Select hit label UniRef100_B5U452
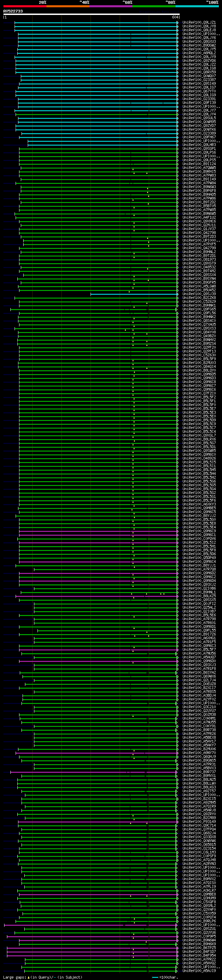 (199, 290)
